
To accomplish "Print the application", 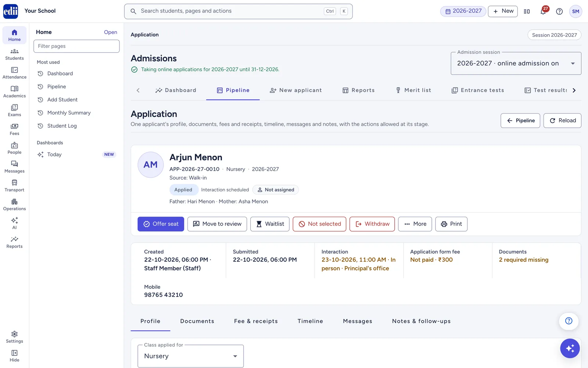I will coord(451,224).
